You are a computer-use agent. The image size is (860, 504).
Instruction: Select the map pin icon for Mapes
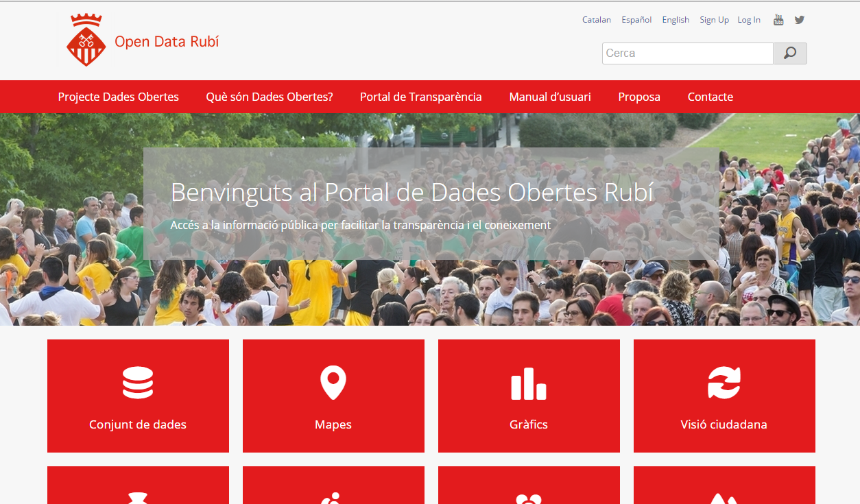tap(333, 383)
